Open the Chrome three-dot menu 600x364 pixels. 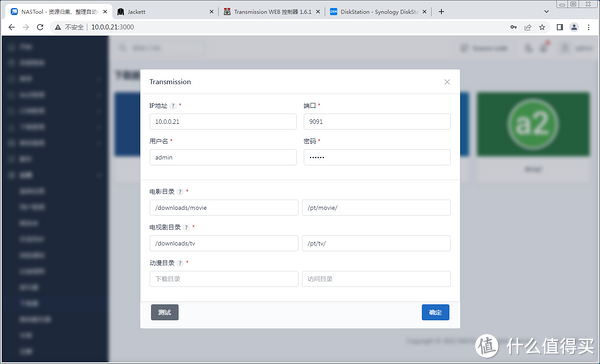point(589,27)
